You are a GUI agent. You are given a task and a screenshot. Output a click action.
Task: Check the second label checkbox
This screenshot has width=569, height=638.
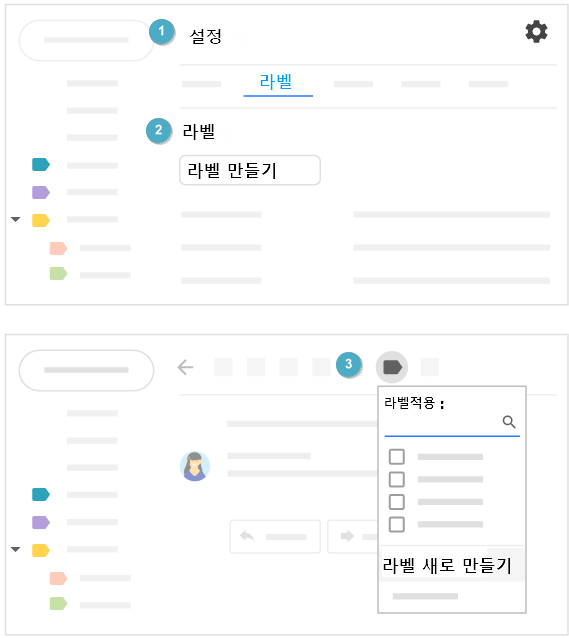[x=396, y=479]
